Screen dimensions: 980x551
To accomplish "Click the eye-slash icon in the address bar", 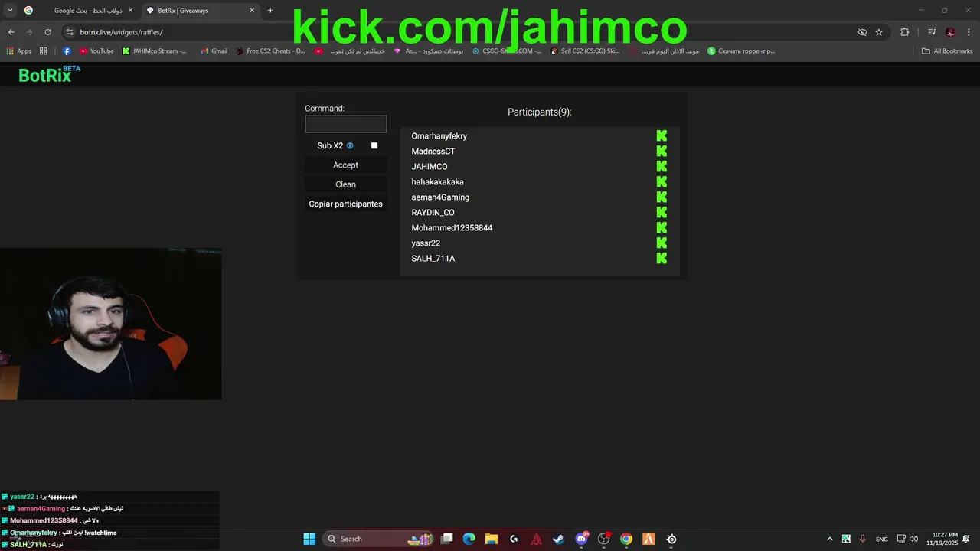I will (x=862, y=32).
